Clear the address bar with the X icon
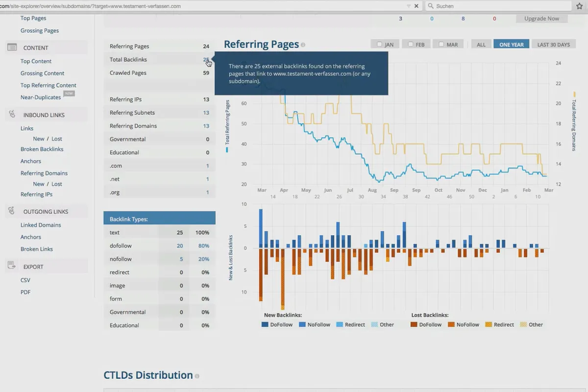 (416, 6)
